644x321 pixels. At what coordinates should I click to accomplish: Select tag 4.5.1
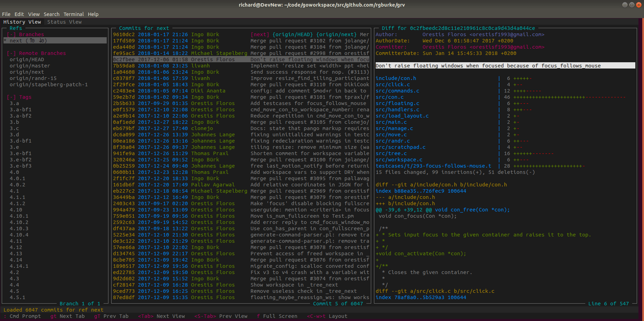(17, 297)
